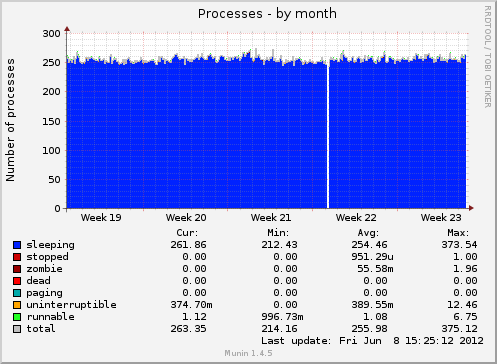Click the 'Processes - by month' title
The width and height of the screenshot is (497, 364).
pos(267,14)
